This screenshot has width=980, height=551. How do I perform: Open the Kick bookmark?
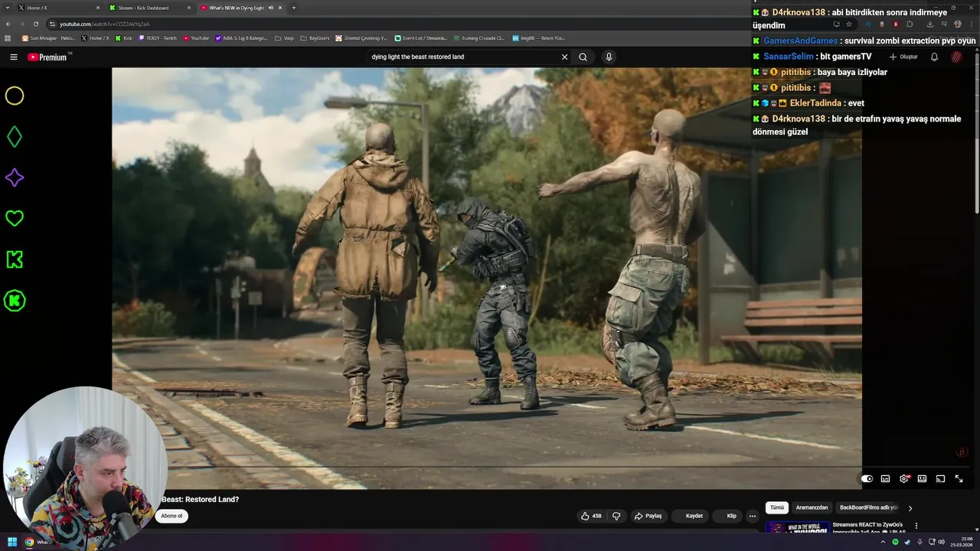point(123,37)
